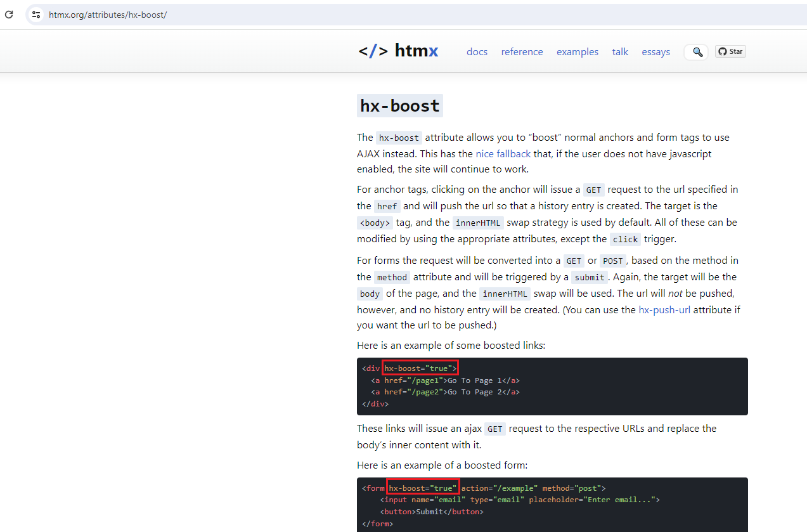Click the large "hx-boost" page heading
807x532 pixels.
click(400, 105)
